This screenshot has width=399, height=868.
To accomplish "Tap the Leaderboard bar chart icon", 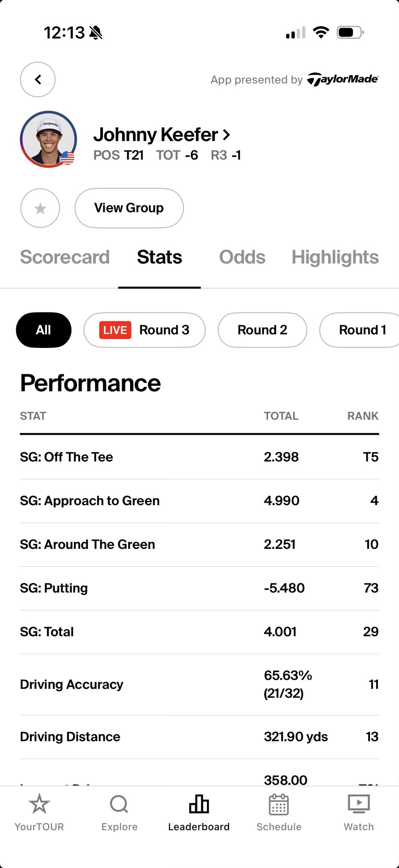I will tap(199, 804).
